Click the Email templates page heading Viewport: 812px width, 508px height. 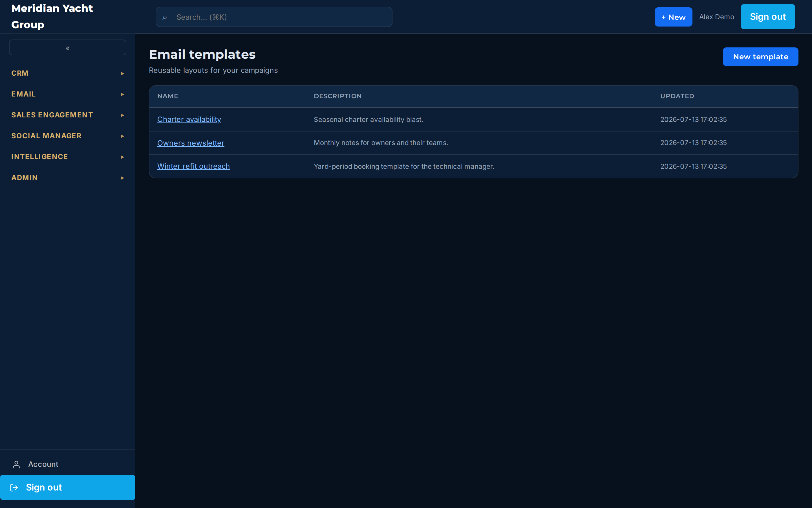202,54
